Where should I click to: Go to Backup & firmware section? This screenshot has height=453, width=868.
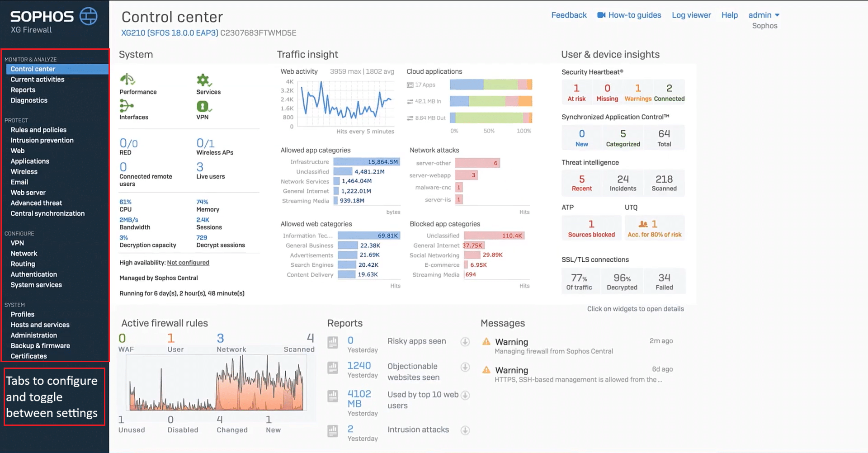(40, 346)
